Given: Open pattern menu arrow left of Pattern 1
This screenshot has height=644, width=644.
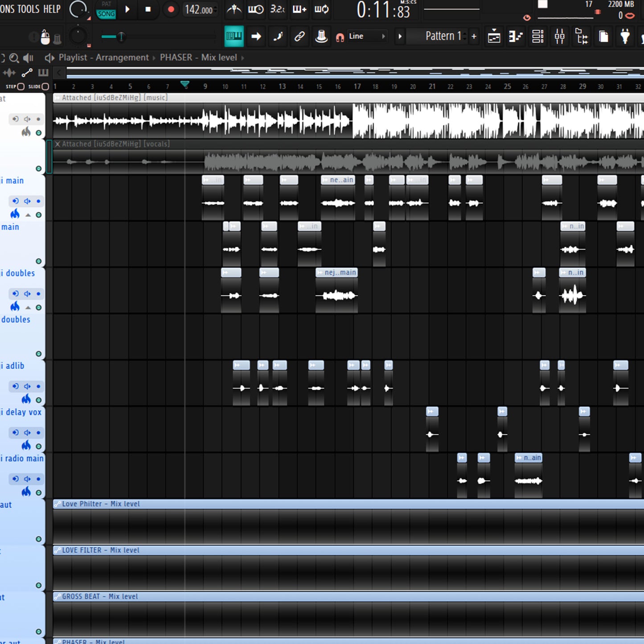Looking at the screenshot, I should [x=400, y=37].
